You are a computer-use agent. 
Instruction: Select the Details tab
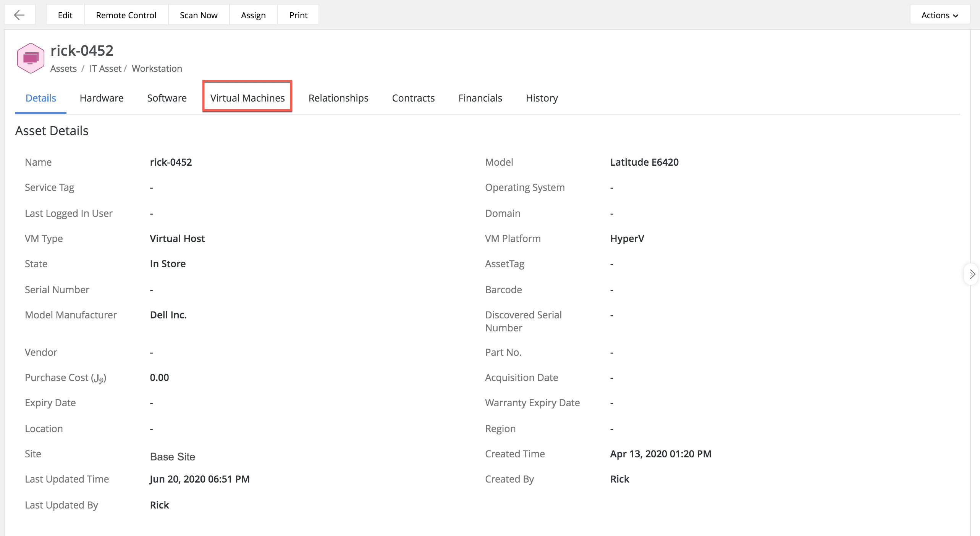coord(41,98)
